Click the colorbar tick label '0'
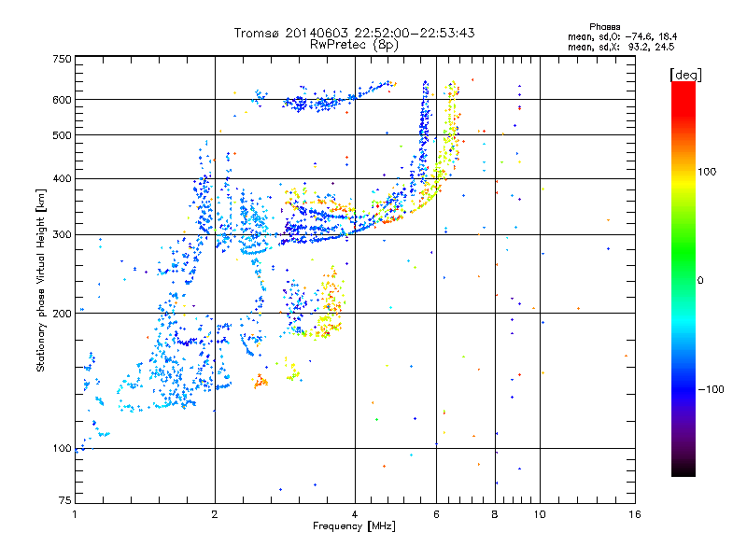747x560 pixels. pos(700,281)
